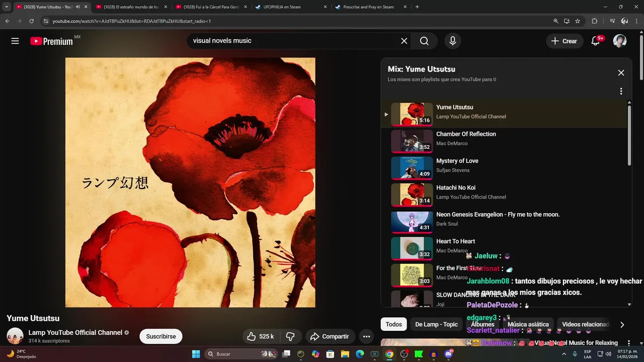Go to YouTube Premium home logo

pyautogui.click(x=52, y=41)
